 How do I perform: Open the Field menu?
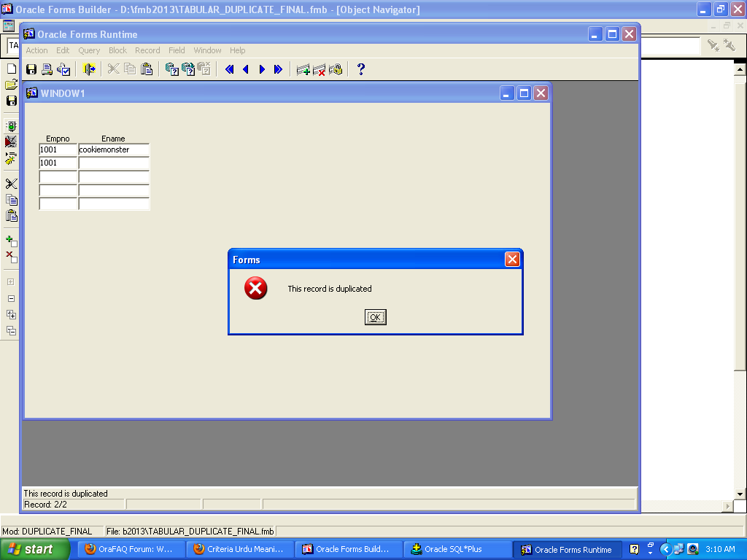(177, 50)
